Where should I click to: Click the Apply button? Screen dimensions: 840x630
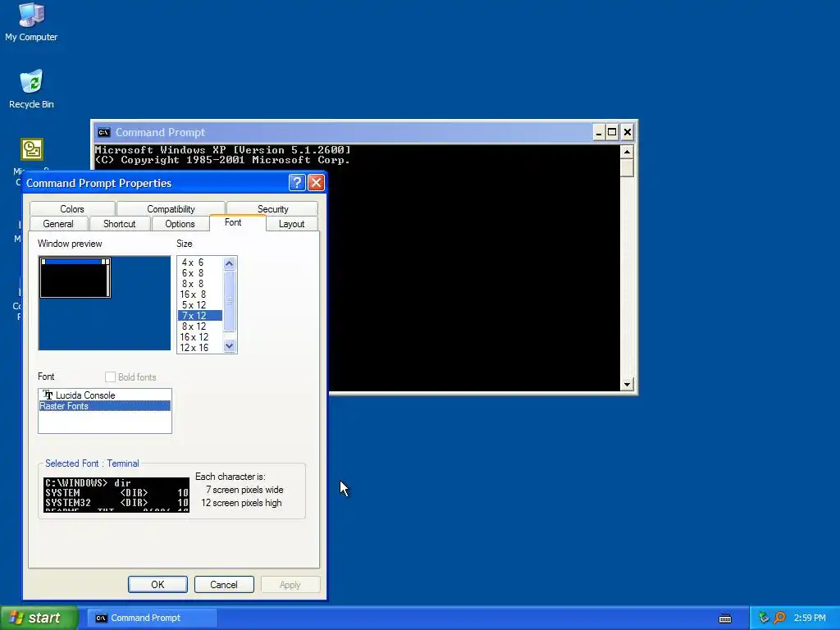click(290, 584)
